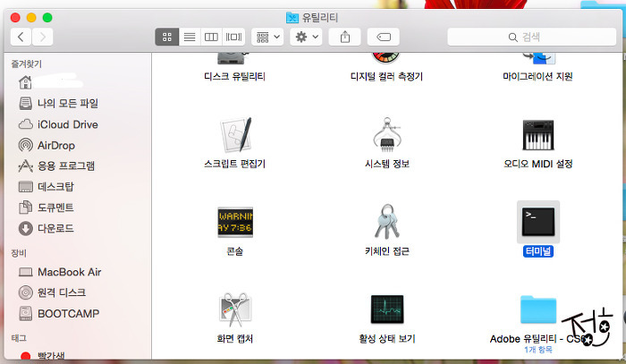
Task: Select the 디지털 컬러 측정기 icon
Action: point(385,58)
